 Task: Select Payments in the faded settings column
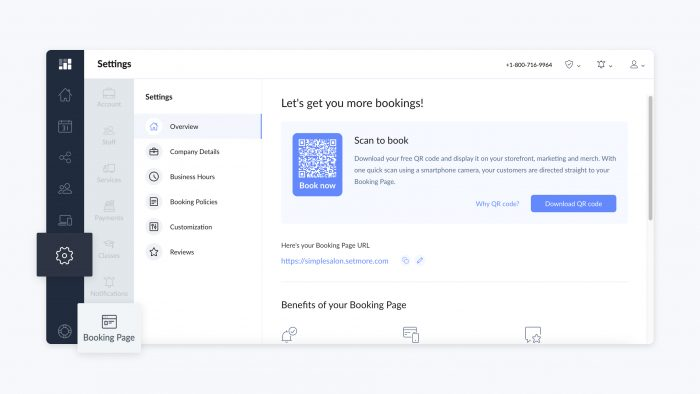(109, 212)
